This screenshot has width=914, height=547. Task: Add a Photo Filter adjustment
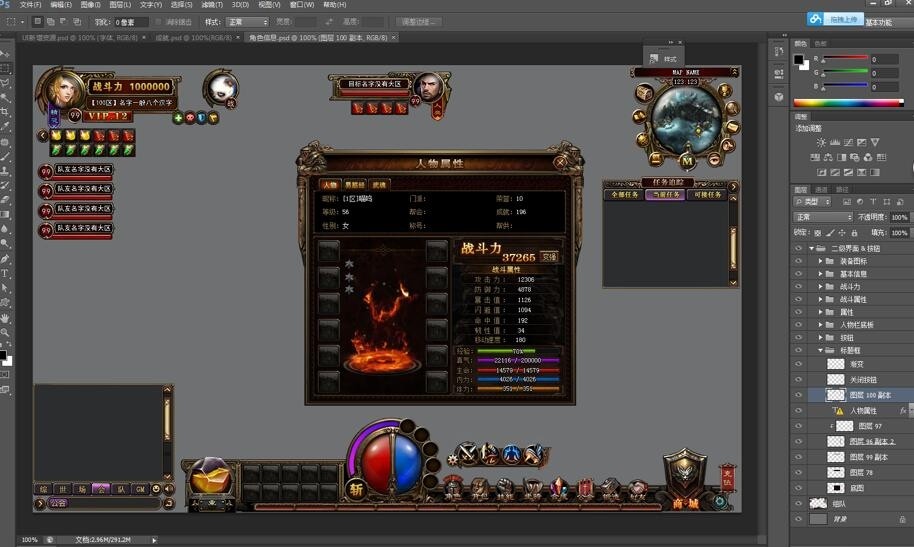[855, 157]
